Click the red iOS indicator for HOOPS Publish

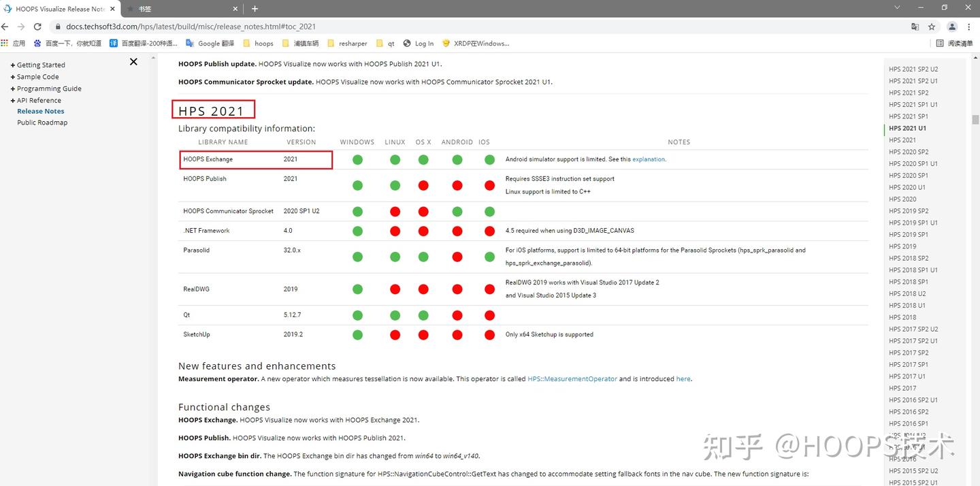point(489,185)
